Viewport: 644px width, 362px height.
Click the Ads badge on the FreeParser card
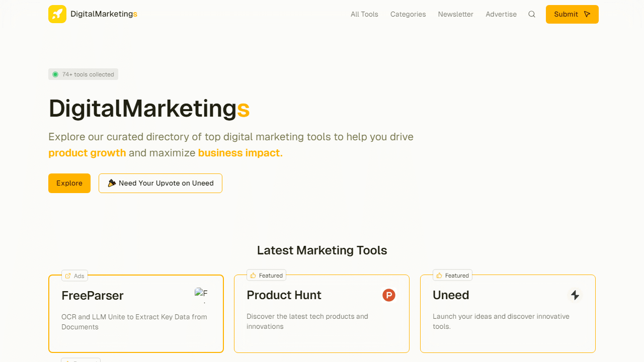pyautogui.click(x=74, y=276)
